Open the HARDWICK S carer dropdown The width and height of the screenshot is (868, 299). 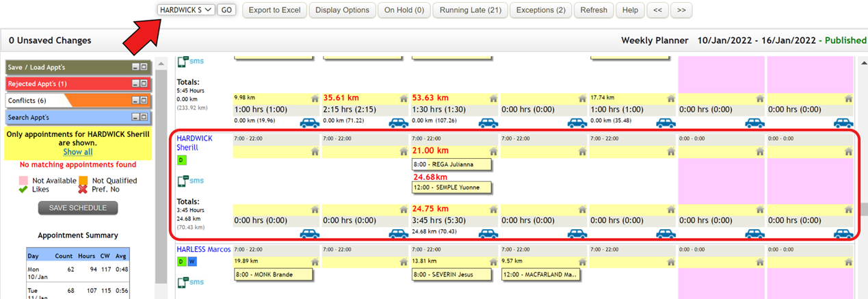[x=186, y=10]
